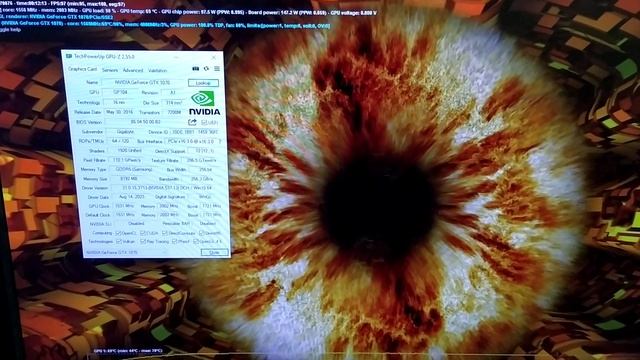Click the Lookup button
The width and height of the screenshot is (640, 360).
[x=203, y=83]
